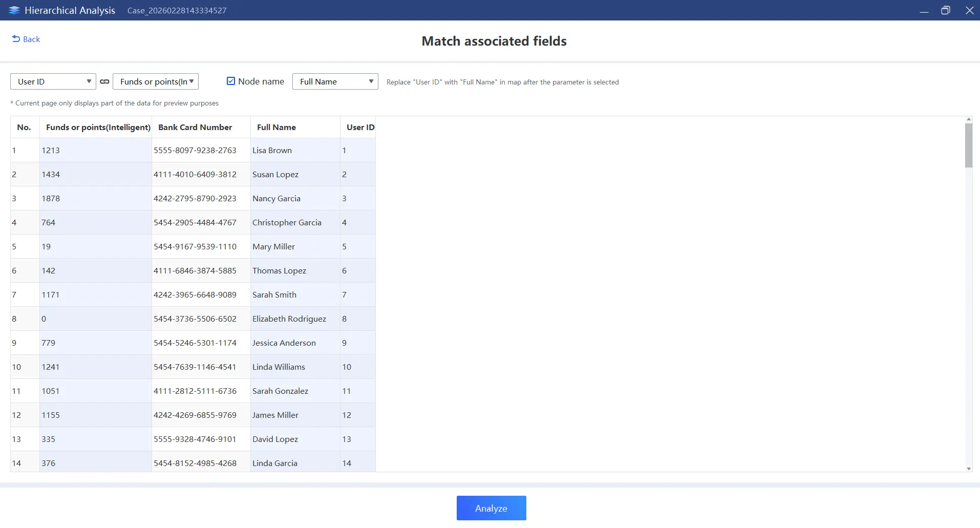
Task: Click the Analyze button
Action: 491,508
